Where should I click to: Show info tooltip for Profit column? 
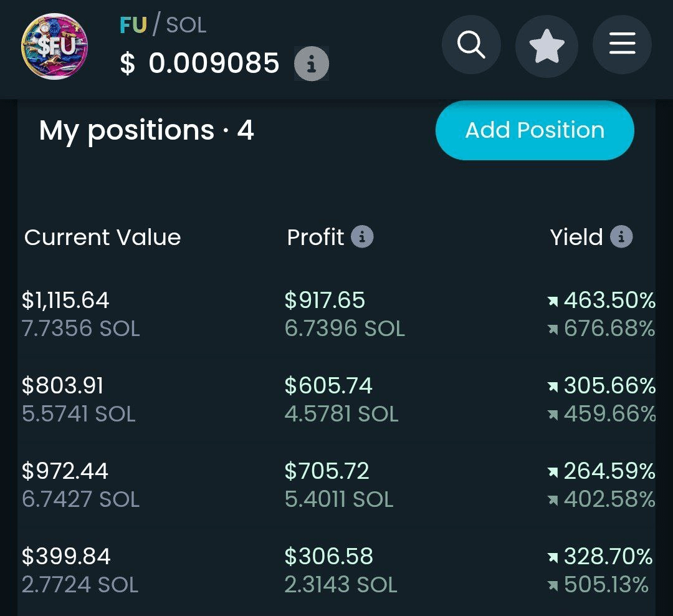pyautogui.click(x=362, y=237)
